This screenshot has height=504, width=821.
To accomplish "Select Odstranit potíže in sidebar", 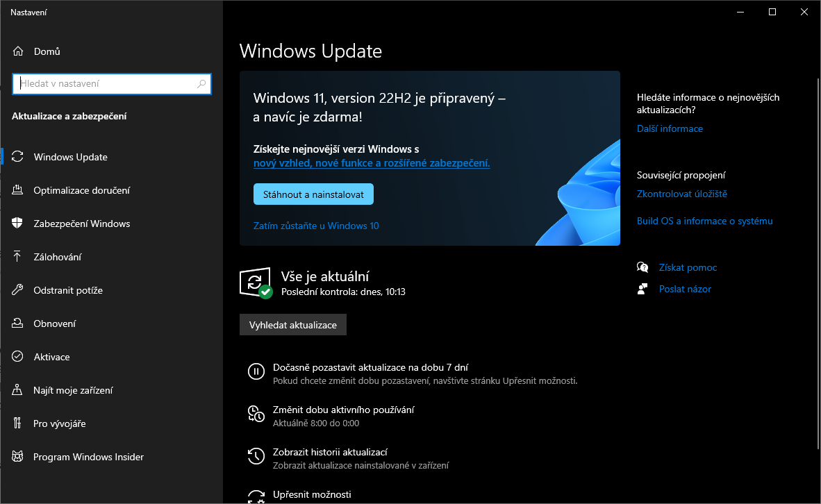I will 112,290.
